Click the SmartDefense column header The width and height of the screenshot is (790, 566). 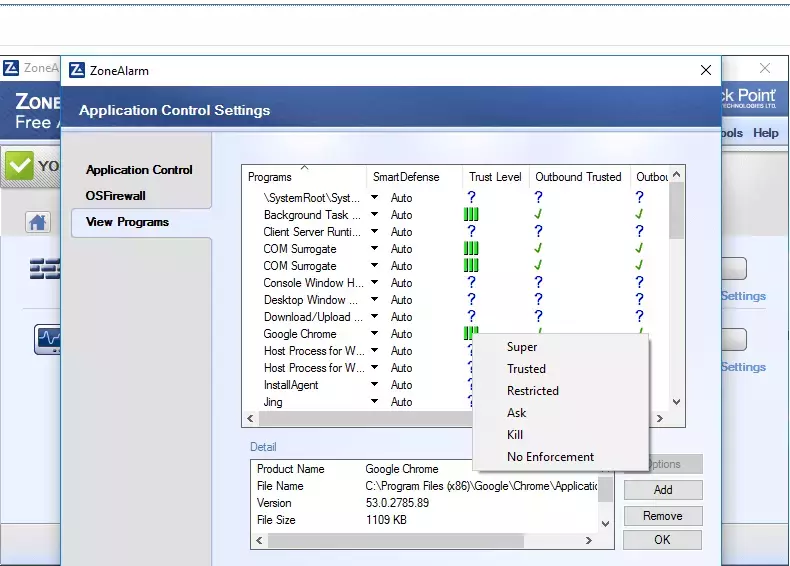tap(414, 177)
